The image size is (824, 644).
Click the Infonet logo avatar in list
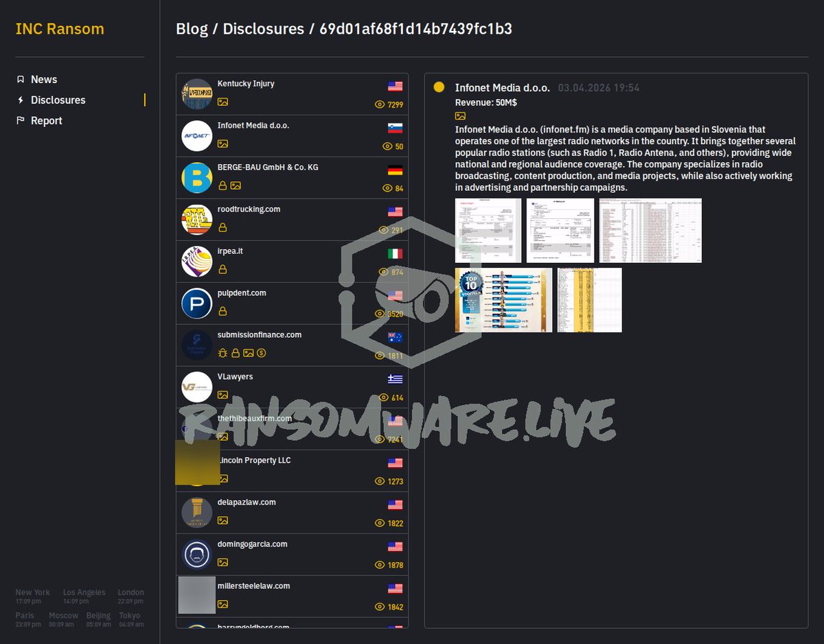click(197, 136)
